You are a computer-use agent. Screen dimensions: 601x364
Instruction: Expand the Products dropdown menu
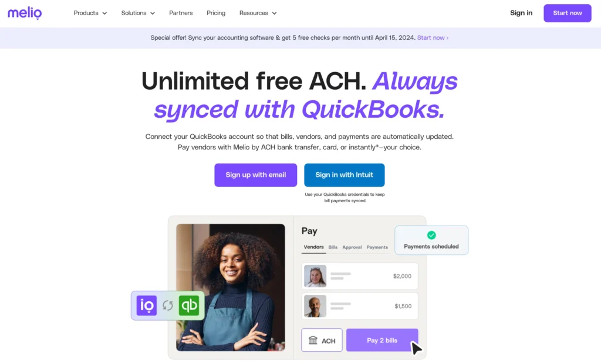point(90,13)
